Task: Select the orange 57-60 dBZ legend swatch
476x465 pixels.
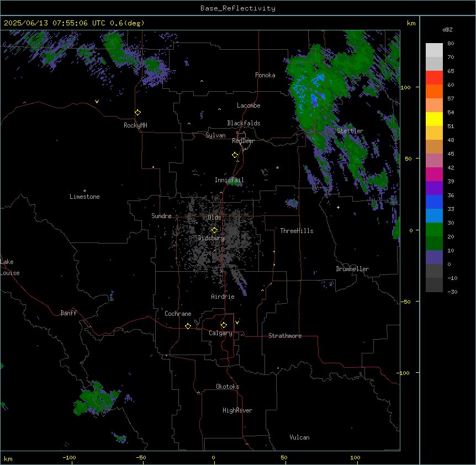Action: point(434,91)
